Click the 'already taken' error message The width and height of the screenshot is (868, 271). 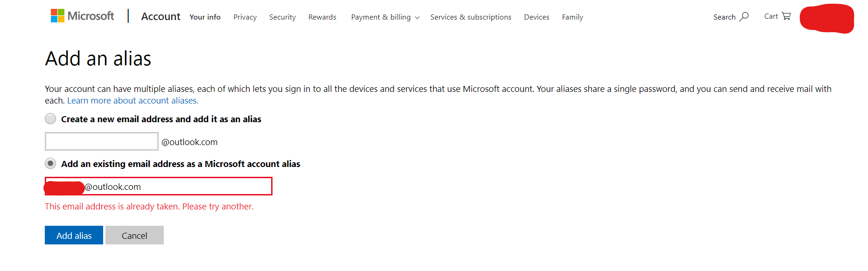pyautogui.click(x=149, y=207)
